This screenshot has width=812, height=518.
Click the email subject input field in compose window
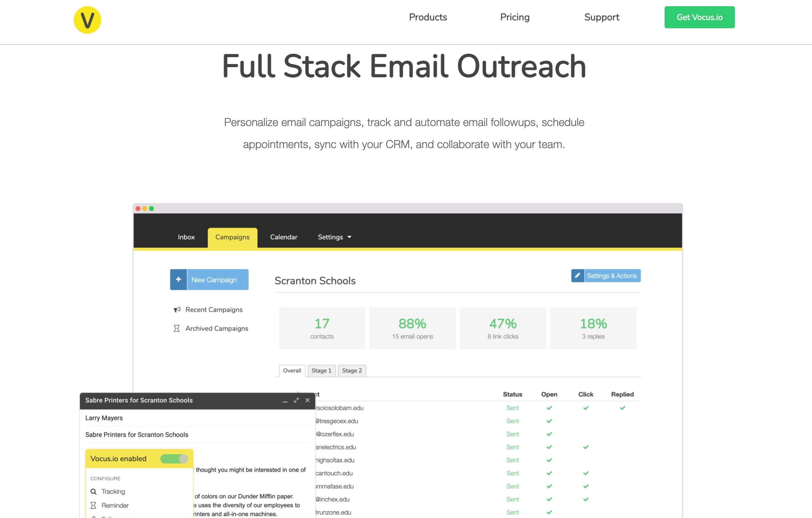coord(196,435)
